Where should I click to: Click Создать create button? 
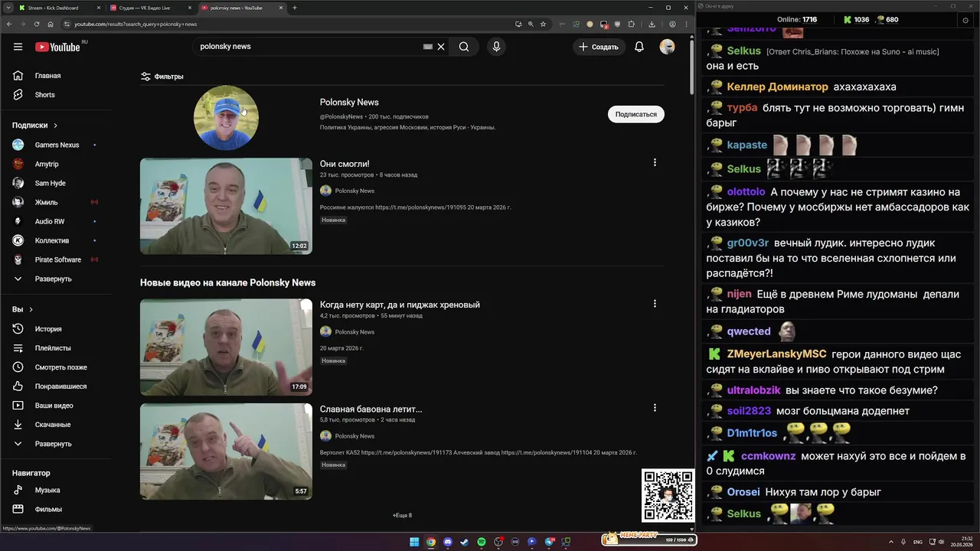coord(599,47)
